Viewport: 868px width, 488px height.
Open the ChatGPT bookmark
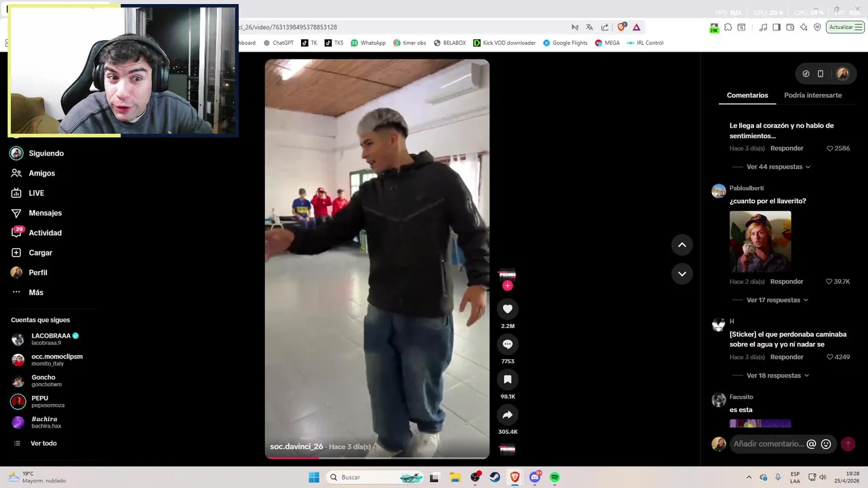(x=279, y=43)
